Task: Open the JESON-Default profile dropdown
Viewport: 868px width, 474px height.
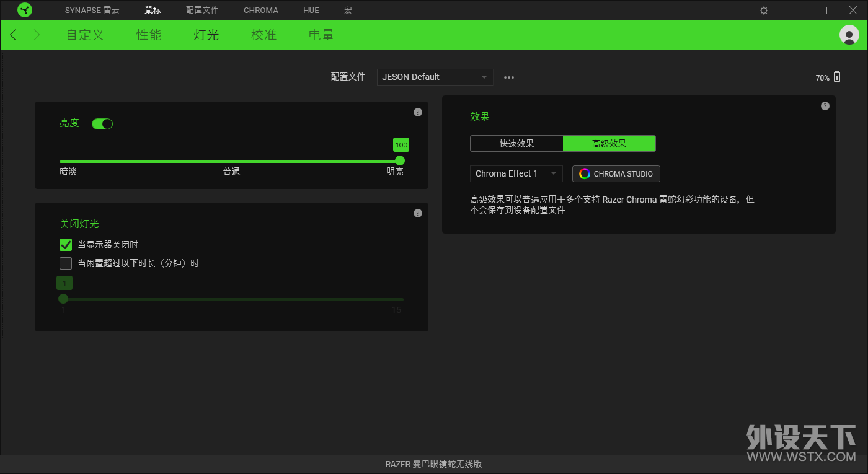Action: (435, 77)
